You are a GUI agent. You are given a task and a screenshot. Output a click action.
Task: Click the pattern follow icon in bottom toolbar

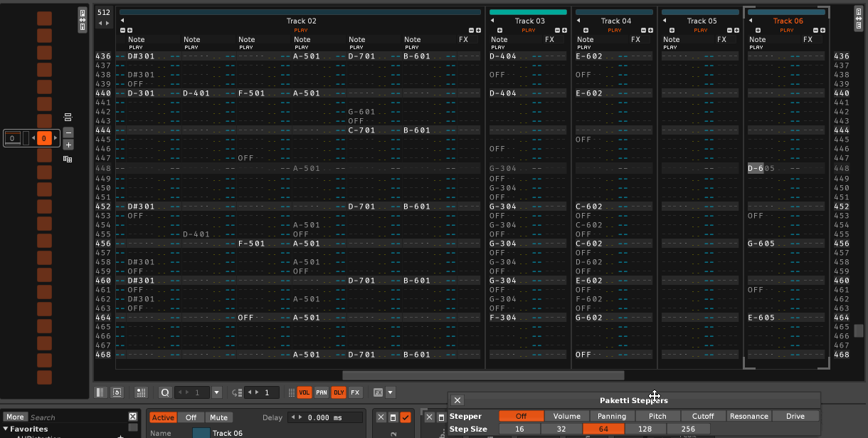coord(117,392)
